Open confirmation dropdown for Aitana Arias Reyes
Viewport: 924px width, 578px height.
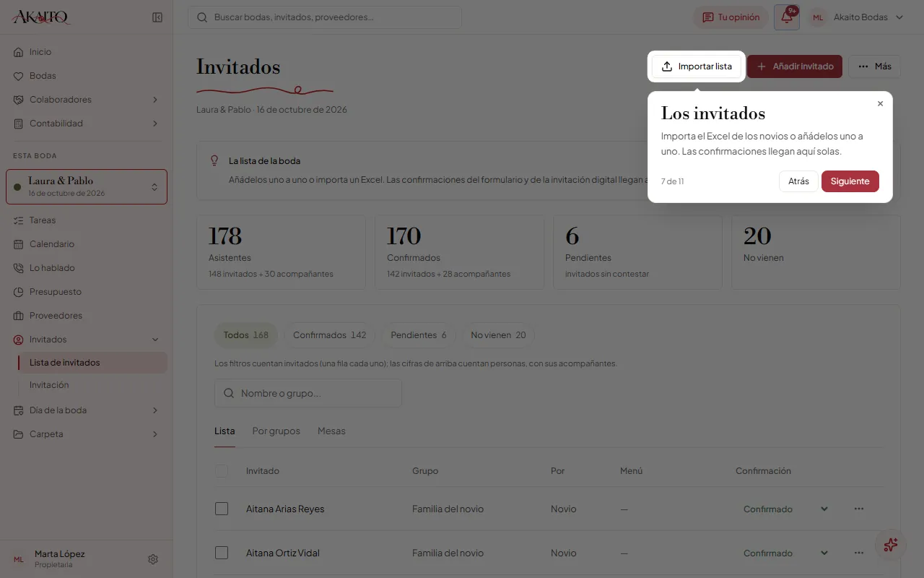pos(785,509)
